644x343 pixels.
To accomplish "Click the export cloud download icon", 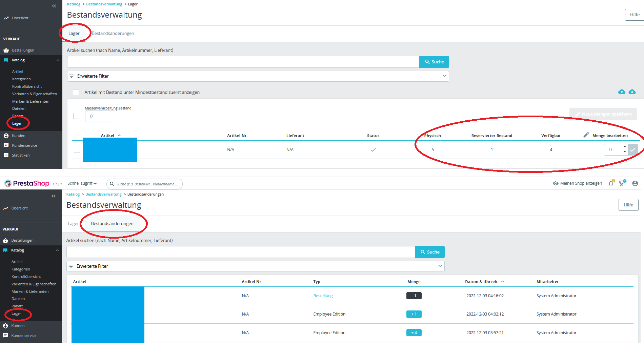I will [x=632, y=92].
